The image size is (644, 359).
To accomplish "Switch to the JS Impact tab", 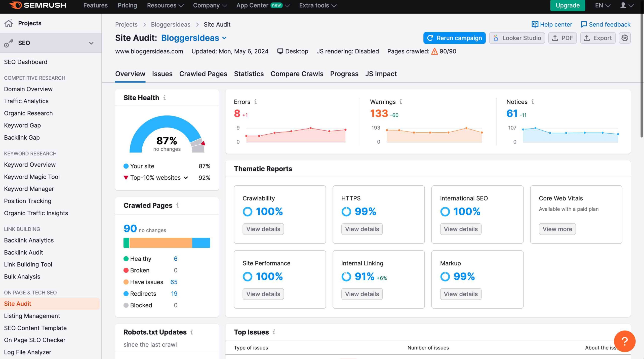I will click(381, 74).
